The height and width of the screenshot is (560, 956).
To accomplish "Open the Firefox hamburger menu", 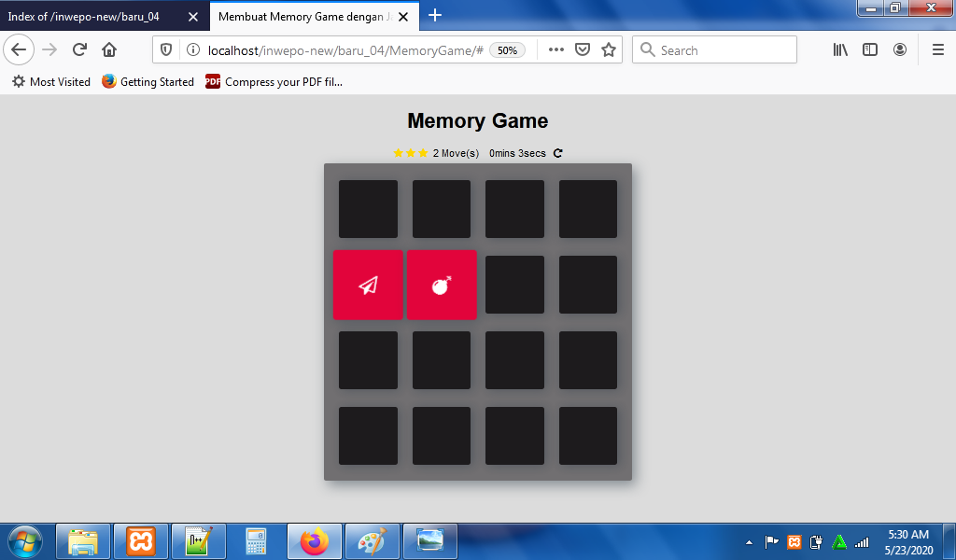I will 938,50.
